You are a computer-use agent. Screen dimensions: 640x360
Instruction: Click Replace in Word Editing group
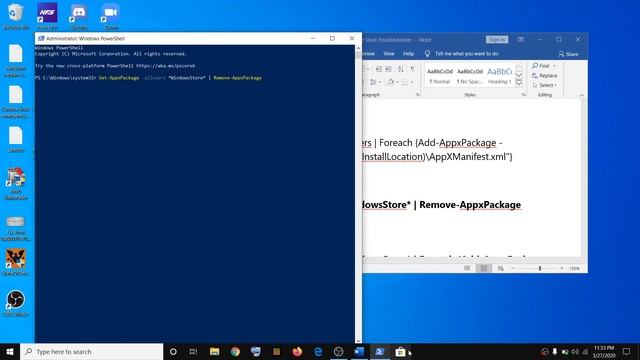[x=544, y=76]
